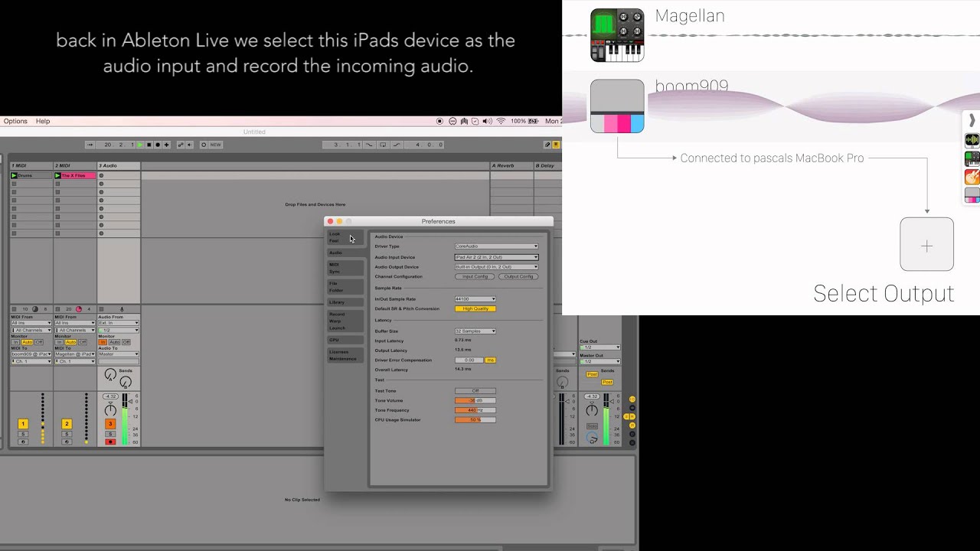Toggle High Quality SR & Pitch Conversion
The width and height of the screenshot is (980, 551).
point(475,308)
